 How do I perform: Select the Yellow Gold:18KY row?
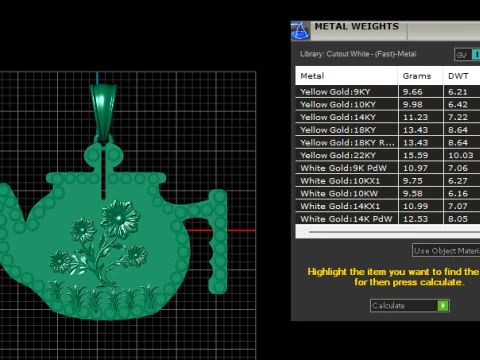(388, 130)
